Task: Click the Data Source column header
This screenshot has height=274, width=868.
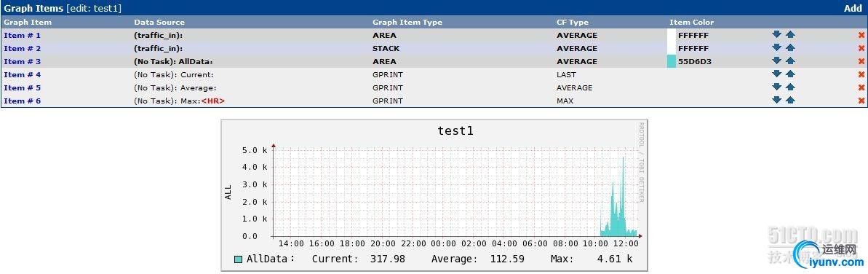Action: pos(159,22)
